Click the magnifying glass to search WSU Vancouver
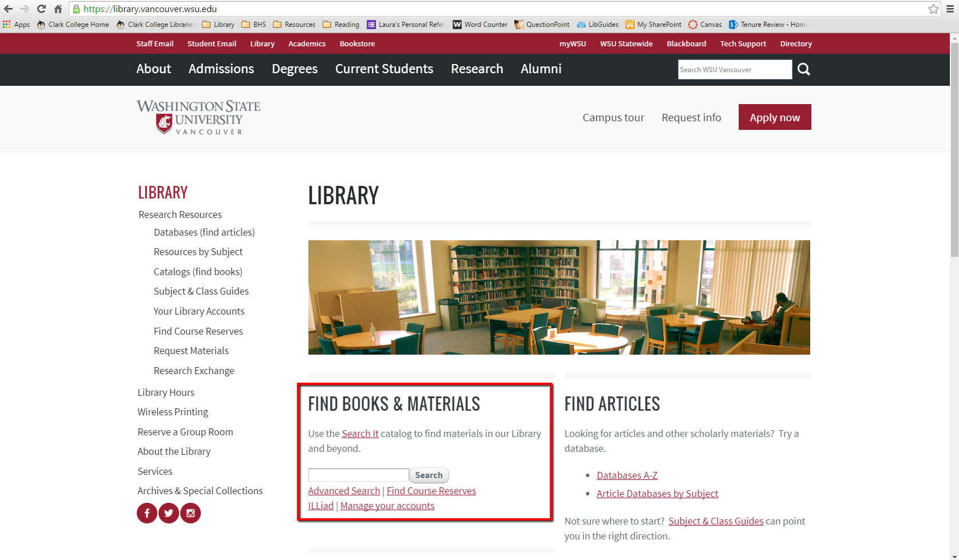The image size is (959, 560). click(803, 69)
